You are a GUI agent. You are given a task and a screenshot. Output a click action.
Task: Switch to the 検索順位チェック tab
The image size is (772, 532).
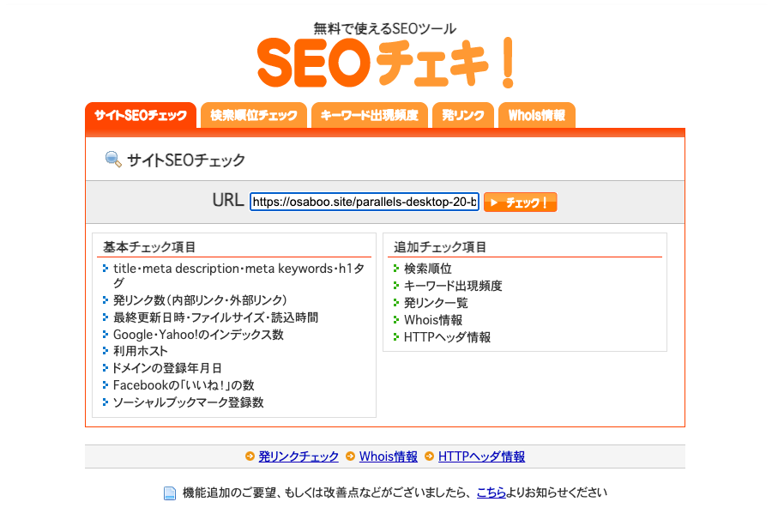pos(254,115)
